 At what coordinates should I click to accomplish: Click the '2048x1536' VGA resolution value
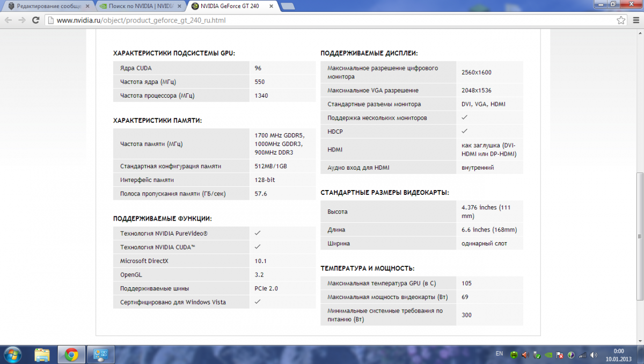tap(477, 91)
